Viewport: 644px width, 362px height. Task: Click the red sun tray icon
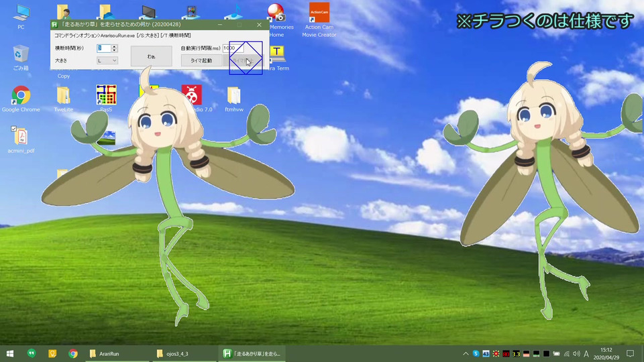tap(496, 354)
